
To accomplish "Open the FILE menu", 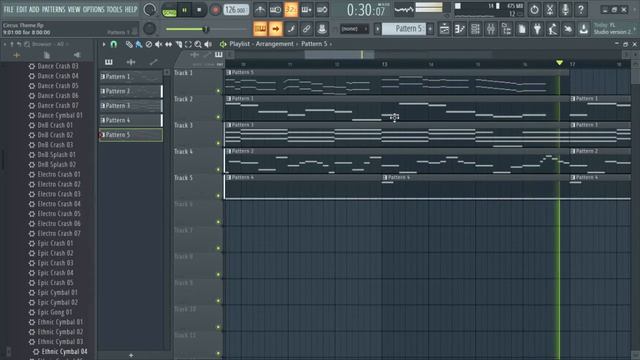I will [x=9, y=9].
